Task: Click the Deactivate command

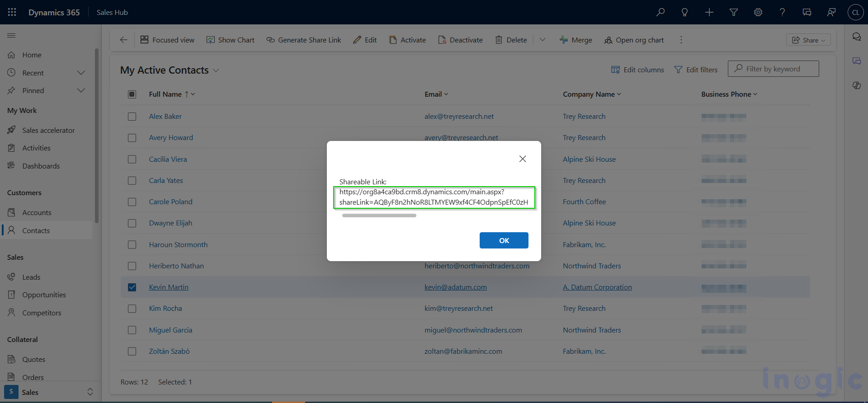Action: click(x=460, y=40)
